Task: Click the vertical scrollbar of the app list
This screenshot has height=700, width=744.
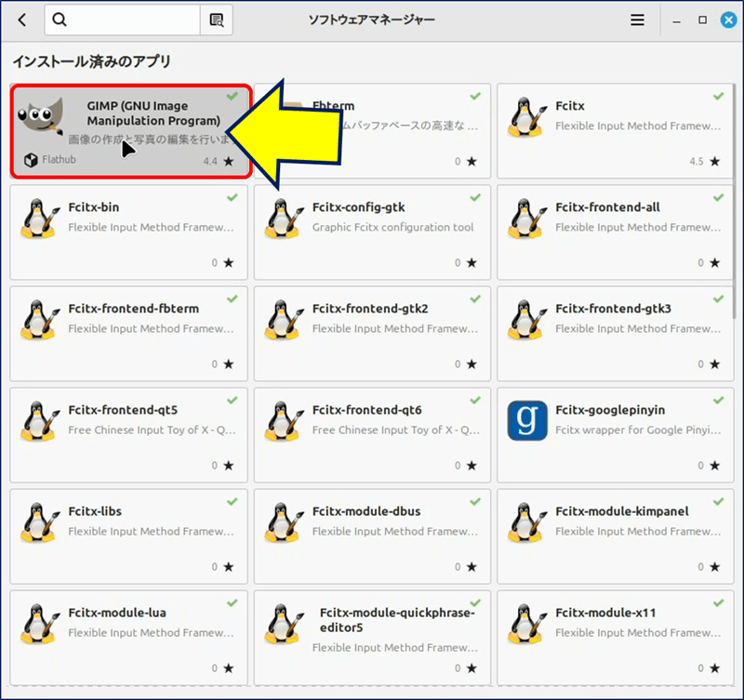Action: (735, 202)
